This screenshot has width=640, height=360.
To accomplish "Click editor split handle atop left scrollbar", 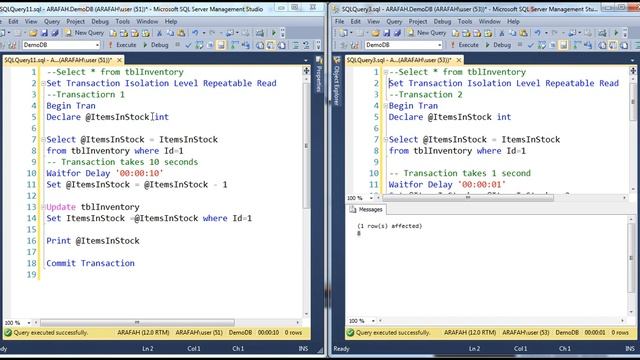I will 307,71.
